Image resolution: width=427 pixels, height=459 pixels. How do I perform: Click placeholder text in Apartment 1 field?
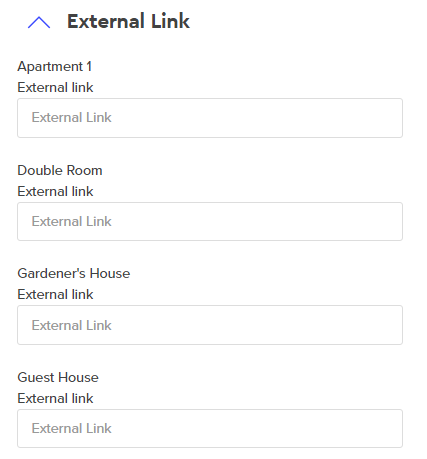coord(71,117)
